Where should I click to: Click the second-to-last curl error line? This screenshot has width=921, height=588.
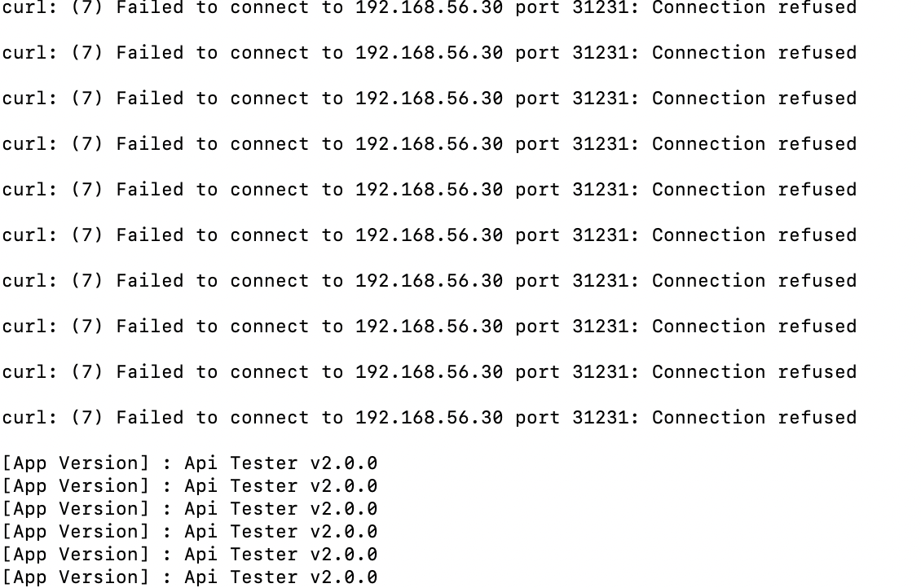point(430,372)
